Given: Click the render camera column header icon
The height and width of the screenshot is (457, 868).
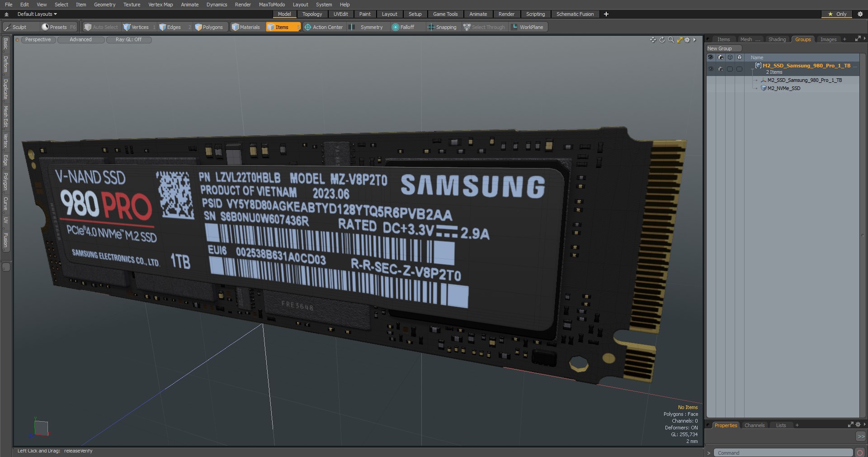Looking at the screenshot, I should 720,57.
